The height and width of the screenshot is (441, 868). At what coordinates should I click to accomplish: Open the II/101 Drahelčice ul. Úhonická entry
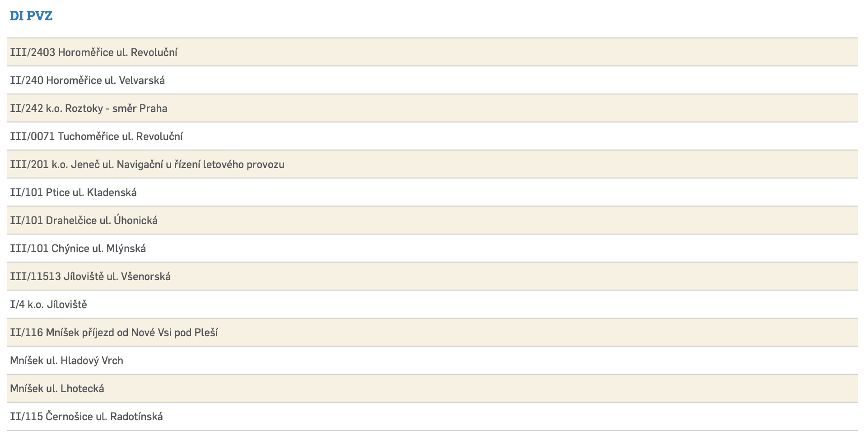click(x=84, y=220)
